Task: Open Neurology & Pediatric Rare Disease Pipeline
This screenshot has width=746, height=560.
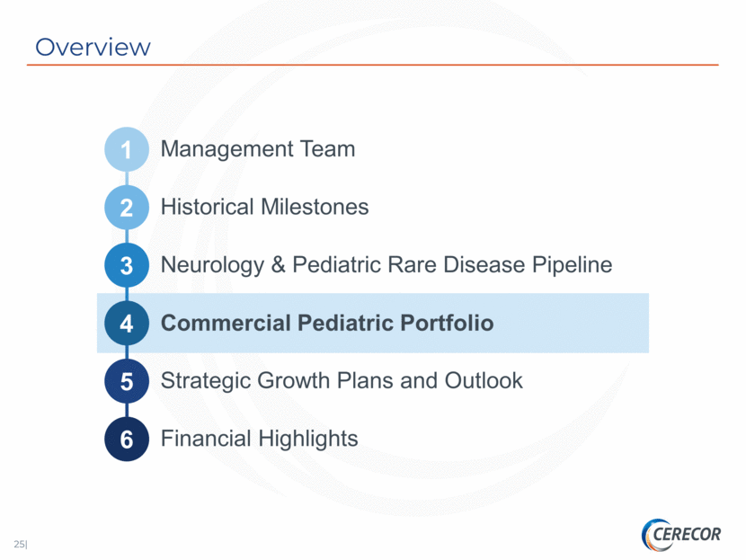Action: tap(386, 265)
